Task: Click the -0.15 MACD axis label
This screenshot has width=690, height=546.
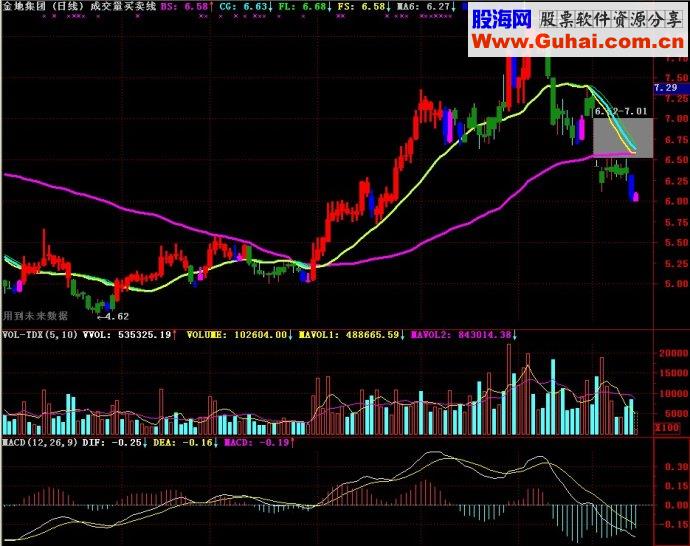Action: pyautogui.click(x=674, y=524)
